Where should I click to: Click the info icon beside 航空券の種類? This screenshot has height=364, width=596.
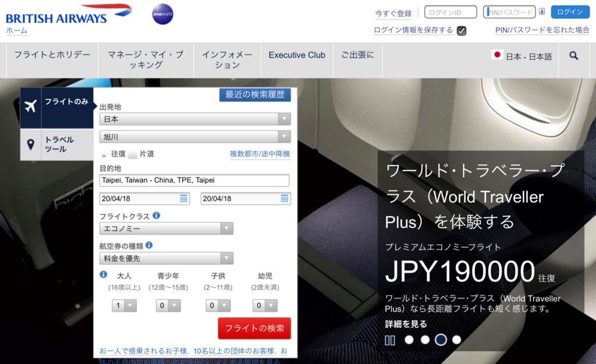pyautogui.click(x=149, y=245)
